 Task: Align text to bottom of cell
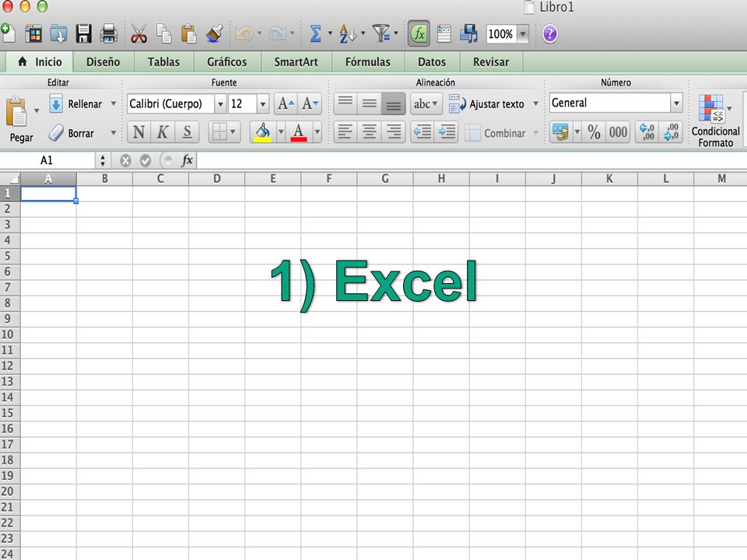point(394,103)
